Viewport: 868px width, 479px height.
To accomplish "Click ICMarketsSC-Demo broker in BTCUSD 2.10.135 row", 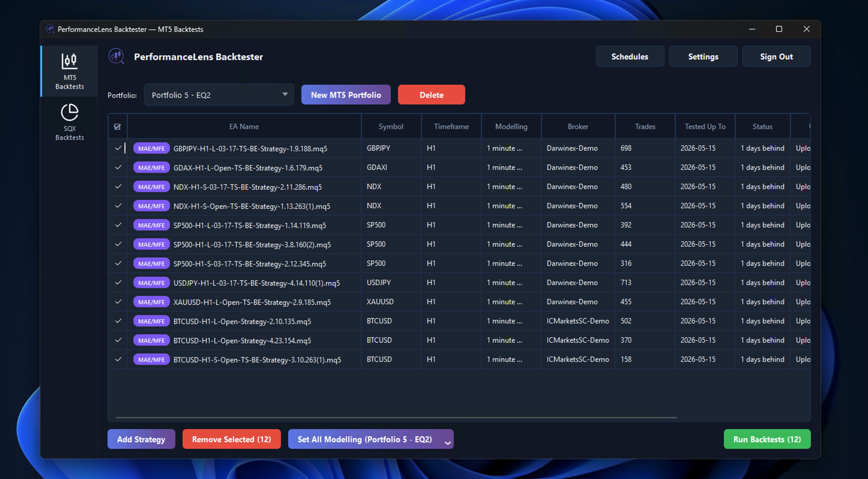I will [578, 321].
